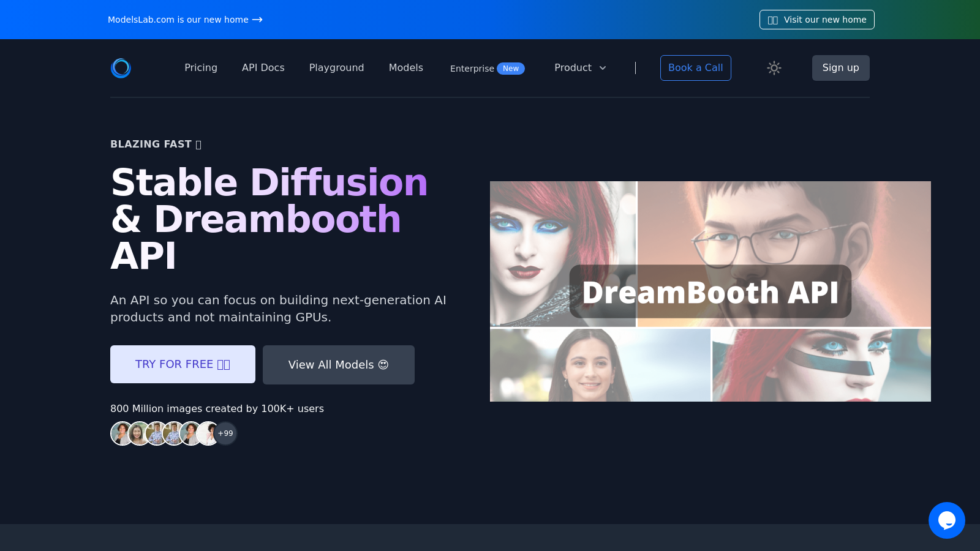Image resolution: width=980 pixels, height=551 pixels.
Task: Open the chat support widget
Action: pyautogui.click(x=947, y=520)
